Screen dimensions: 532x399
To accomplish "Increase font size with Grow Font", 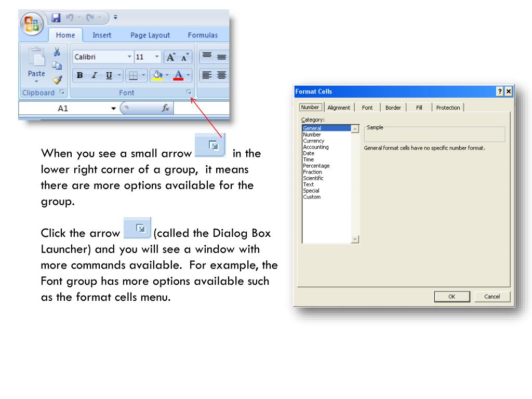I will (x=171, y=57).
